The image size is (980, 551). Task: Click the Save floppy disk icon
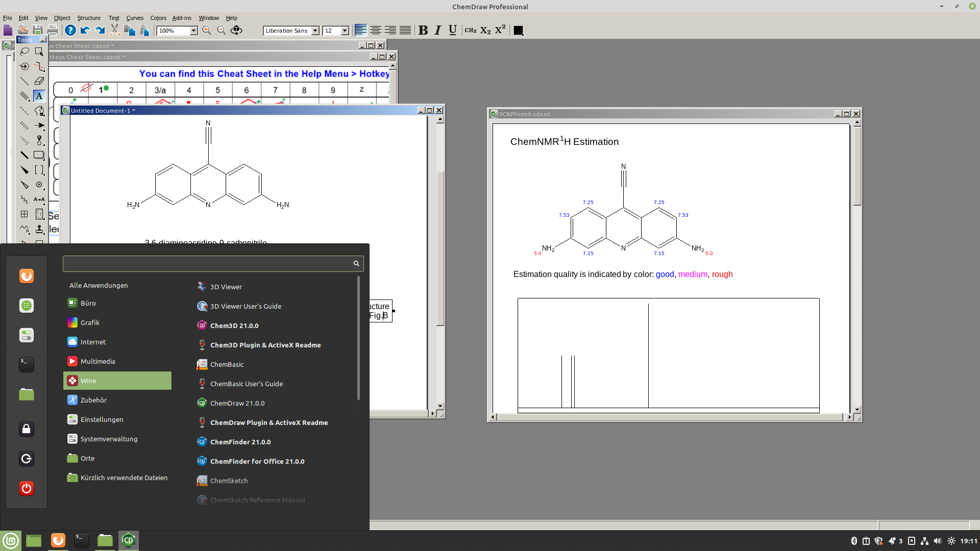click(38, 30)
